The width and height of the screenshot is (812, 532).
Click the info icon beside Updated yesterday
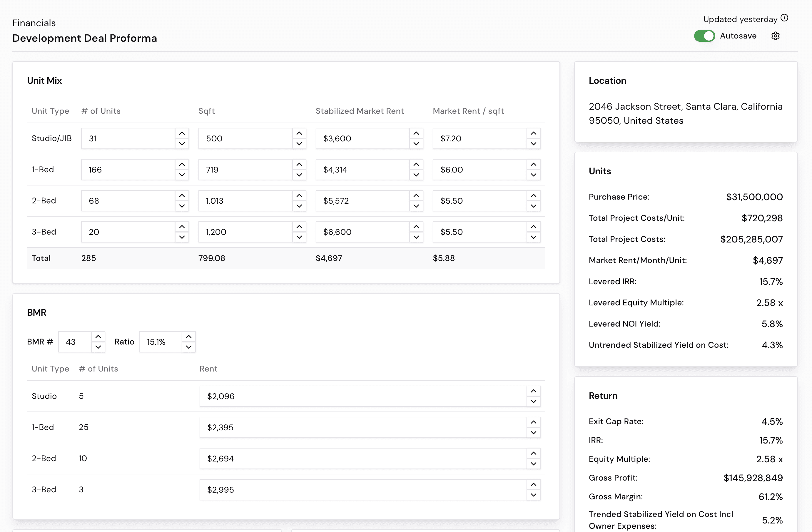[x=784, y=18]
